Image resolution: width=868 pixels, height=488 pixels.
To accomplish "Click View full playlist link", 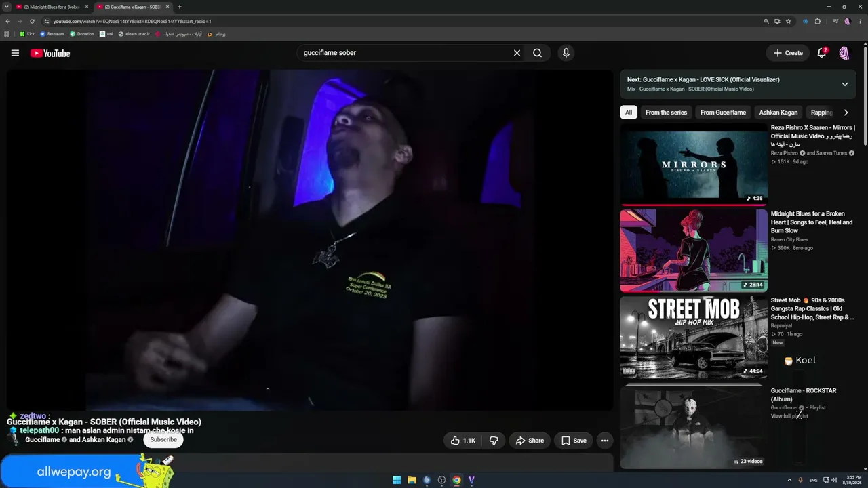I will [x=789, y=416].
